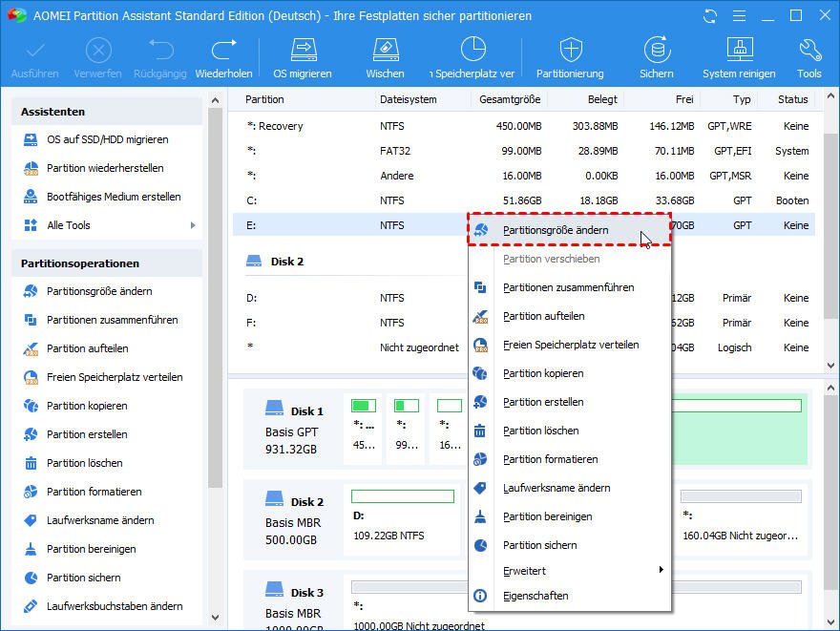Click OS auf SSD/HDD migrieren in sidebar

tap(107, 139)
